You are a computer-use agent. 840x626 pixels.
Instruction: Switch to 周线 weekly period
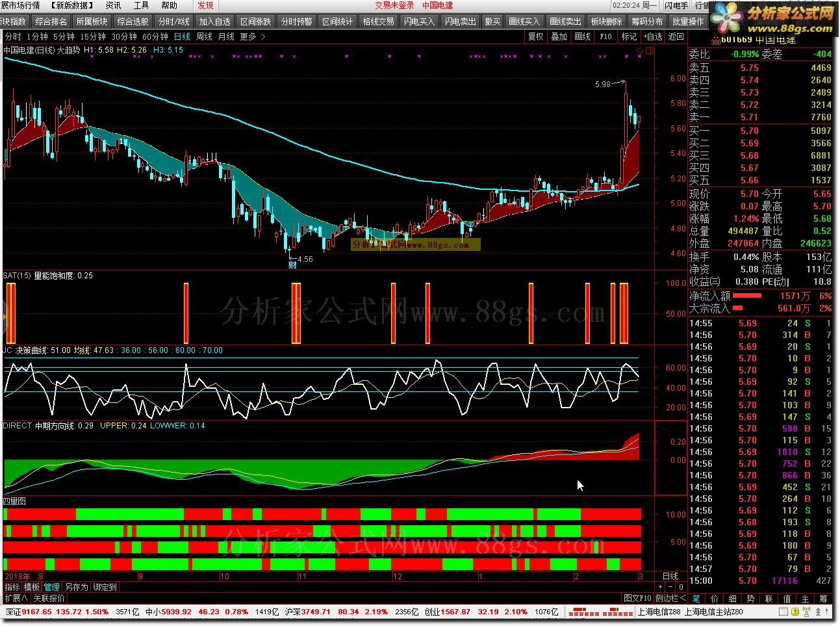204,36
